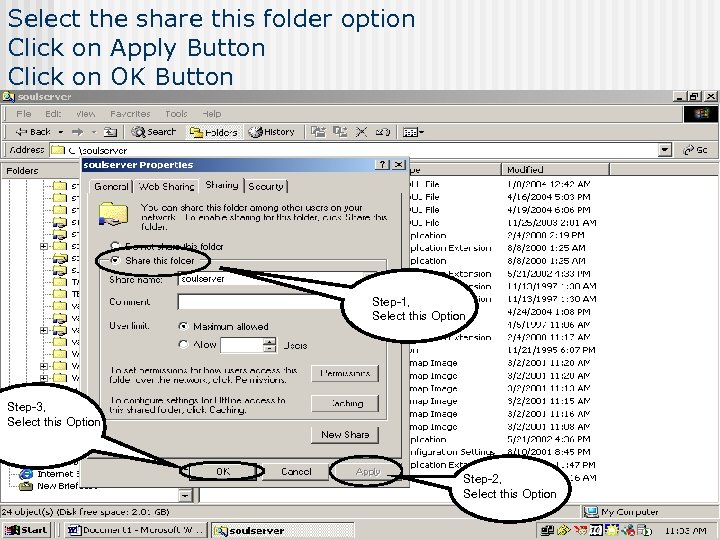Click the Back arrow toolbar button
720x540 pixels.
coord(33,132)
